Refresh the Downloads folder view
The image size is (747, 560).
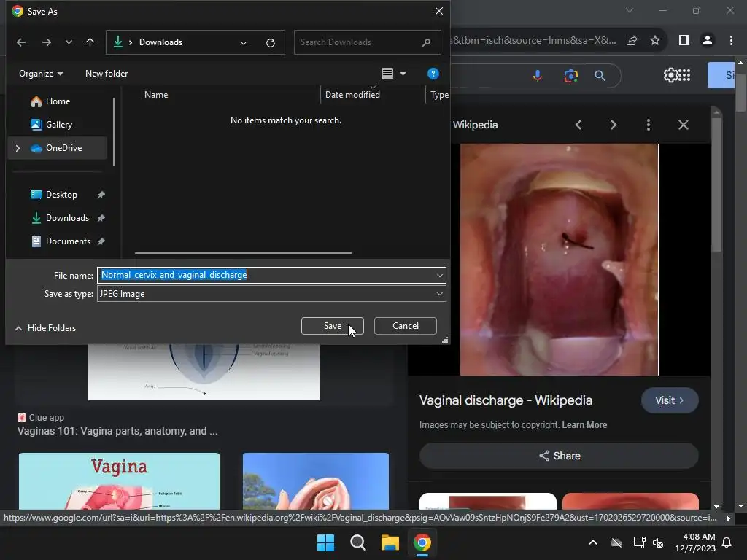tap(271, 43)
